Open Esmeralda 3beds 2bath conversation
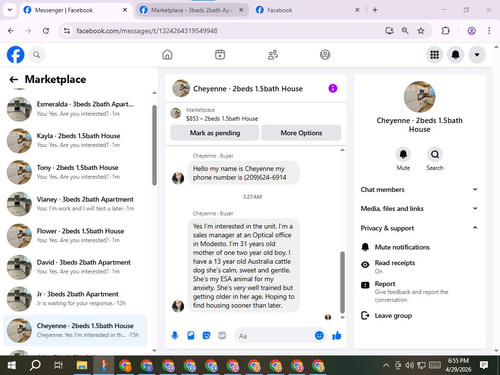This screenshot has width=500, height=375. (76, 109)
